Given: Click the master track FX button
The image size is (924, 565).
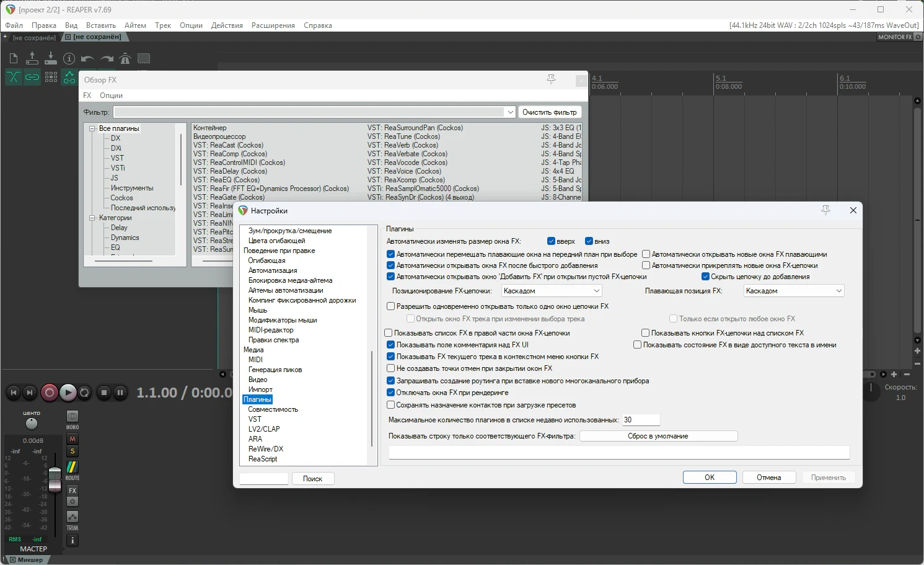Looking at the screenshot, I should tap(73, 491).
